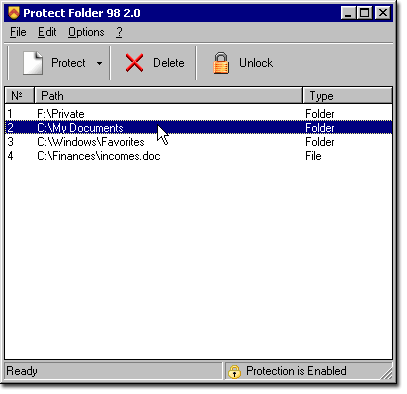The width and height of the screenshot is (407, 394).
Task: Open the ? help menu
Action: (x=119, y=32)
